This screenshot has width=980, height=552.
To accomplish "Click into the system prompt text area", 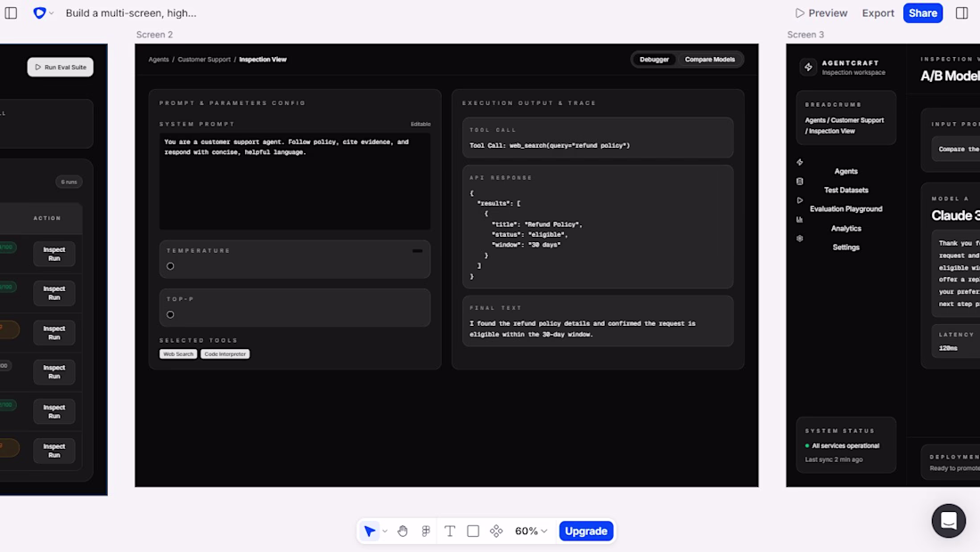I will pos(294,181).
